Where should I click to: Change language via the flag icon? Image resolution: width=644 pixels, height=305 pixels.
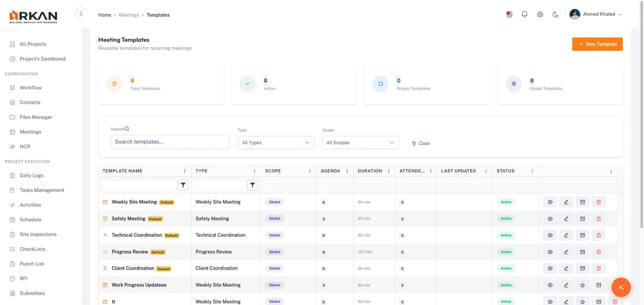[x=509, y=14]
